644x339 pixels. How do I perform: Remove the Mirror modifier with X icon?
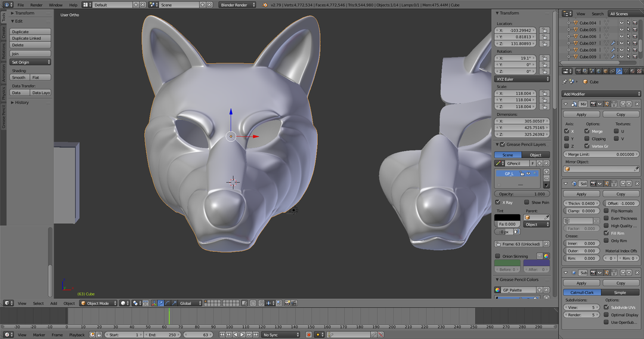(637, 104)
